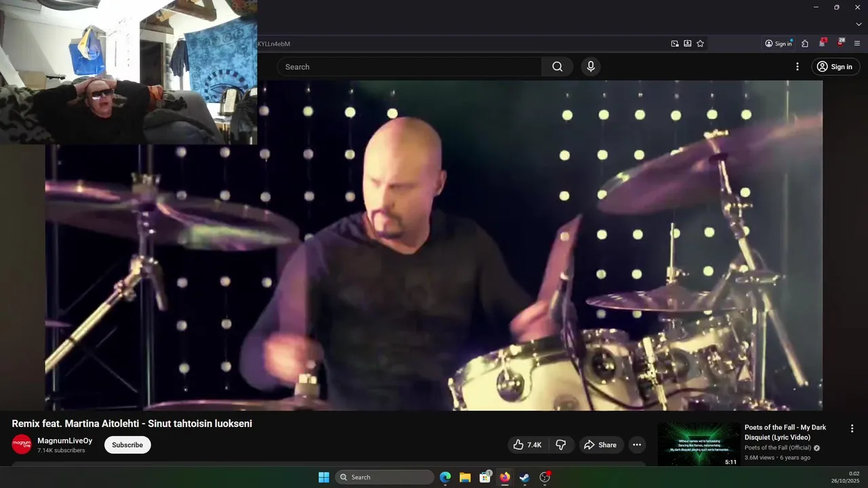Open the MagnumLiveOy channel avatar

[x=22, y=445]
